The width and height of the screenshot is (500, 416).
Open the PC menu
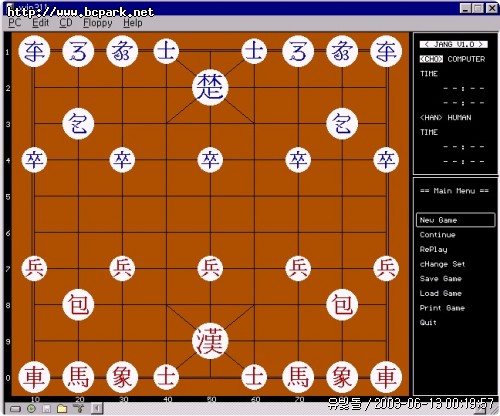14,23
